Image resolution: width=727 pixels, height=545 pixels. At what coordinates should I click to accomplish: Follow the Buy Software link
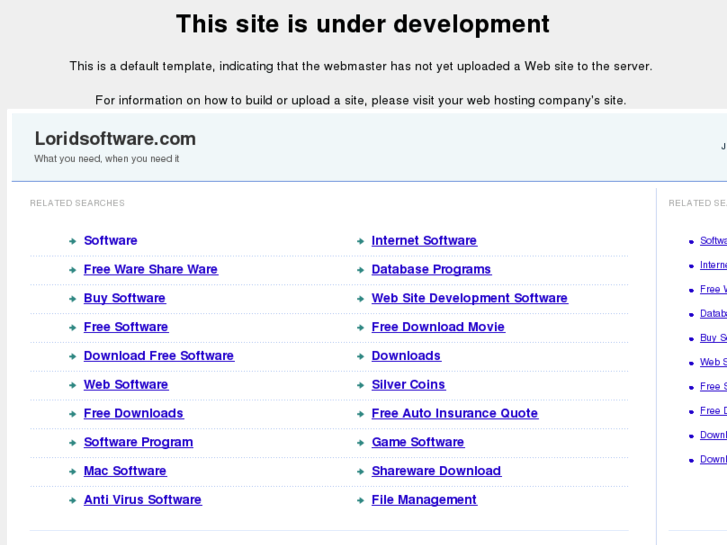click(x=124, y=298)
